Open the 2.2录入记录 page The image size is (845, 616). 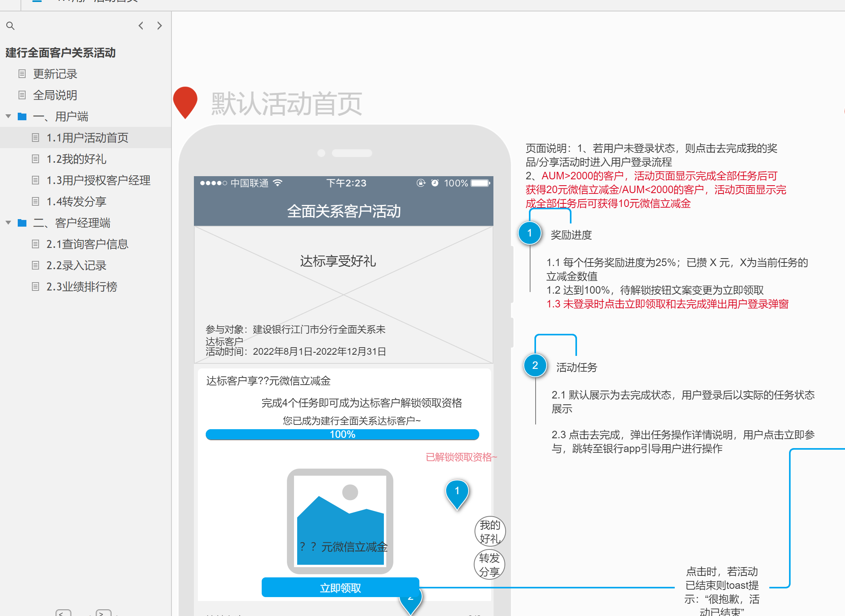click(76, 265)
